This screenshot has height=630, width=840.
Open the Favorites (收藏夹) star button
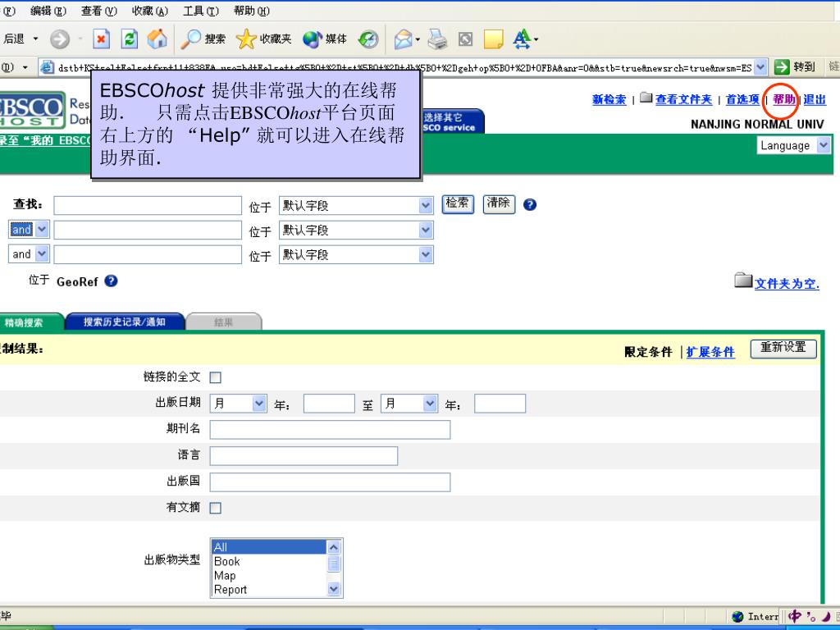click(263, 39)
